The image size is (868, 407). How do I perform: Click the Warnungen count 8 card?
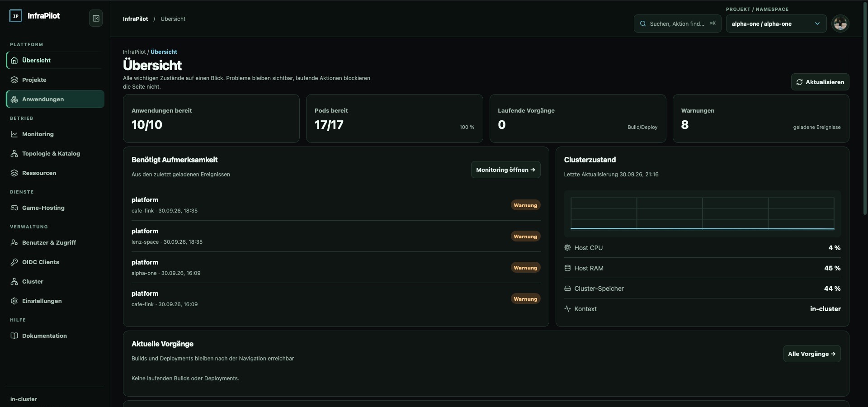click(x=761, y=118)
